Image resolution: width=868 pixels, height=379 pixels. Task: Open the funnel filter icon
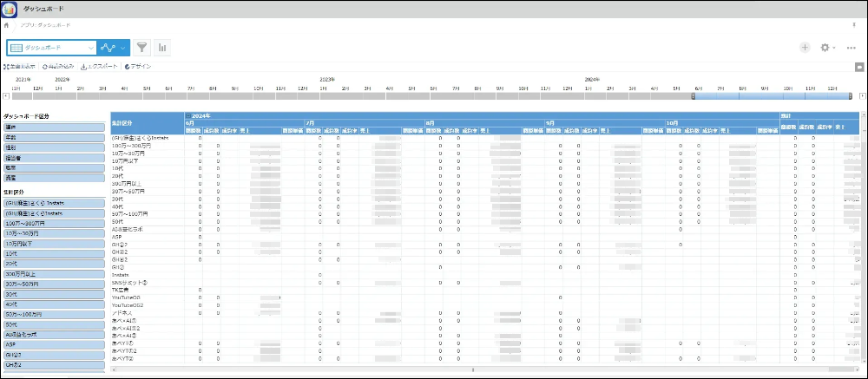click(x=142, y=49)
